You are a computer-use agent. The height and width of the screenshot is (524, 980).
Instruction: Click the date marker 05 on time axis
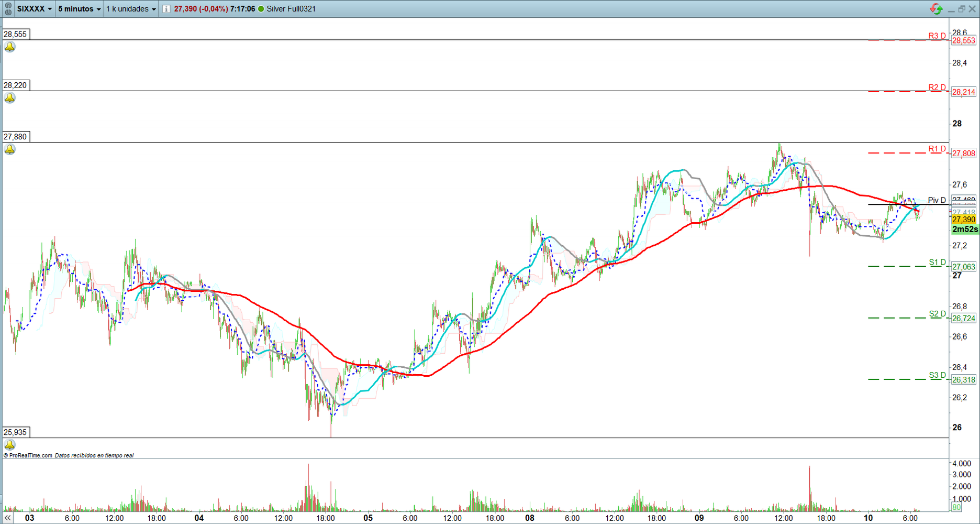click(368, 518)
